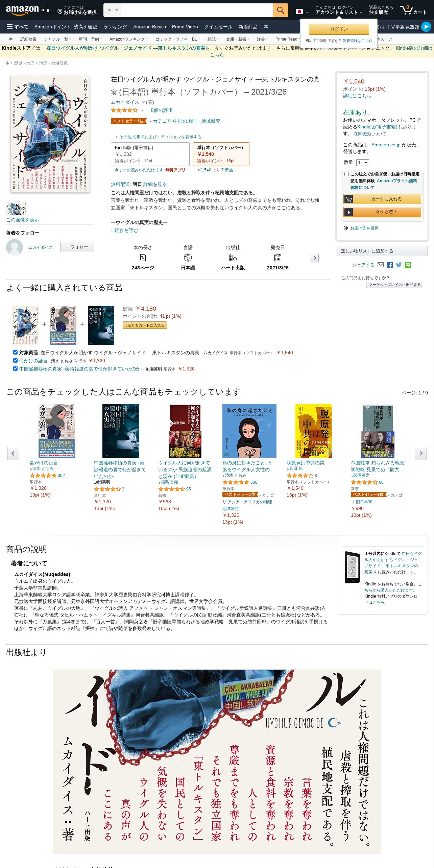Open the 数量 quantity dropdown
434x868 pixels.
click(x=362, y=163)
